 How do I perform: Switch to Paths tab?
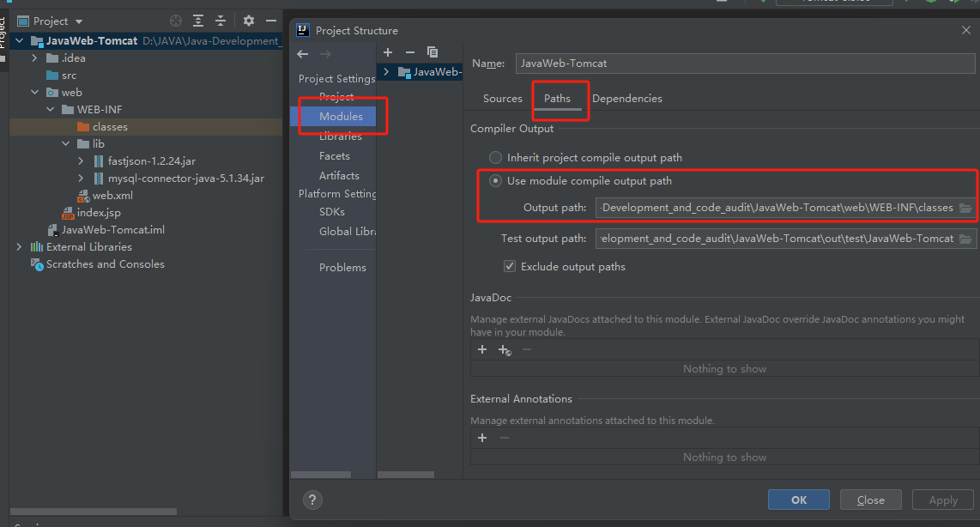(557, 99)
